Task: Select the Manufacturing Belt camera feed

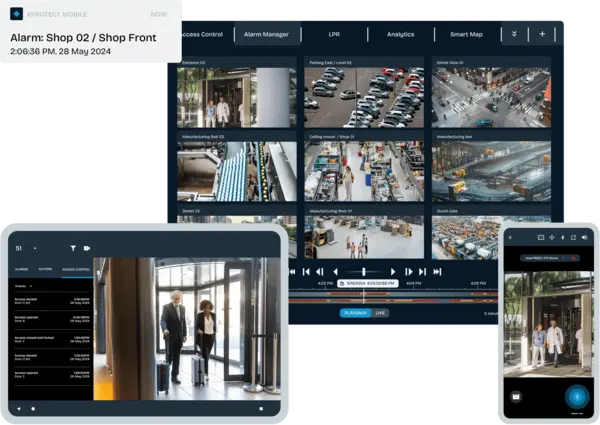Action: [236, 171]
